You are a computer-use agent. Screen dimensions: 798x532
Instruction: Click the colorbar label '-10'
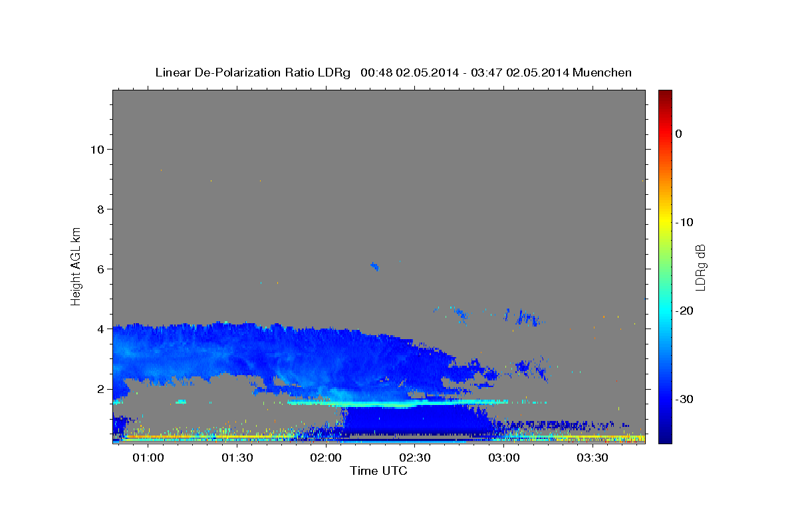684,222
